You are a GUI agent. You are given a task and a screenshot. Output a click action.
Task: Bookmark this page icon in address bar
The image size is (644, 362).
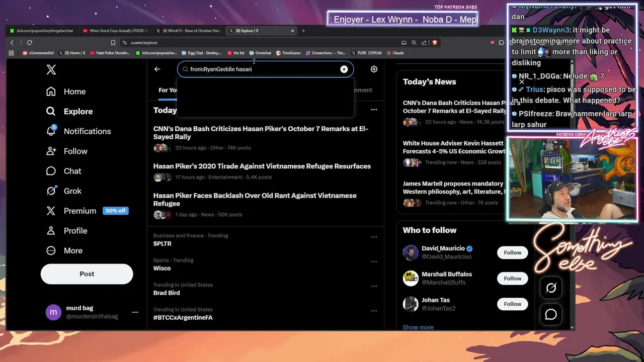(113, 43)
